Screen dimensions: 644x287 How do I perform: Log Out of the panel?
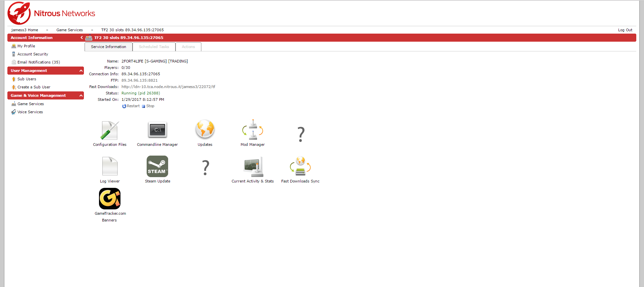tap(625, 30)
